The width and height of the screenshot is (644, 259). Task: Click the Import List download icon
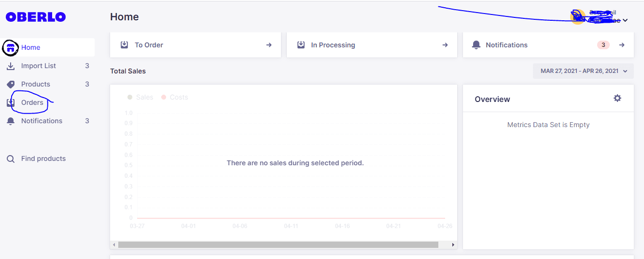pyautogui.click(x=11, y=66)
